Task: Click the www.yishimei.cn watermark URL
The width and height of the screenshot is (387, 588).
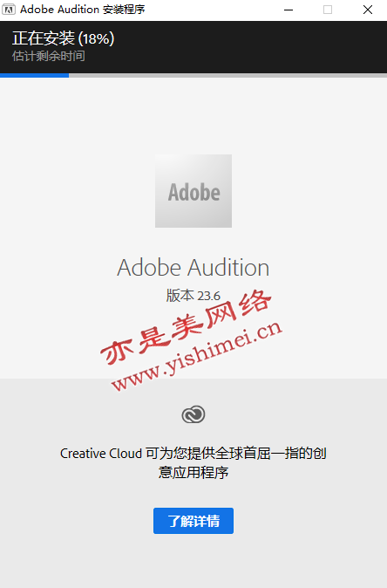Action: click(197, 356)
